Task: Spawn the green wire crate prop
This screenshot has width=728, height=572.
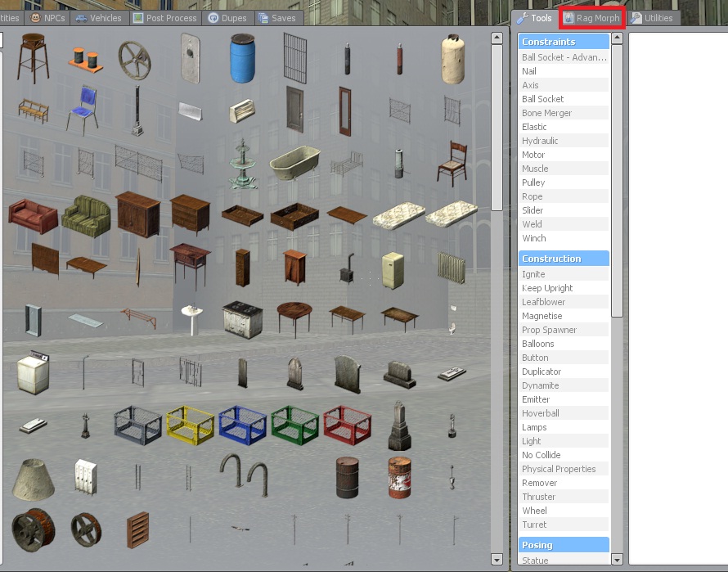Action: pyautogui.click(x=294, y=425)
